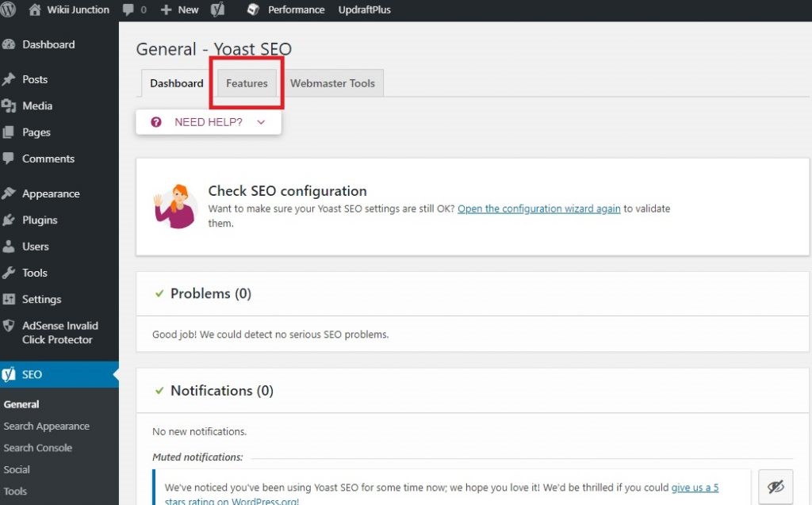Click the New label in admin bar

click(188, 10)
